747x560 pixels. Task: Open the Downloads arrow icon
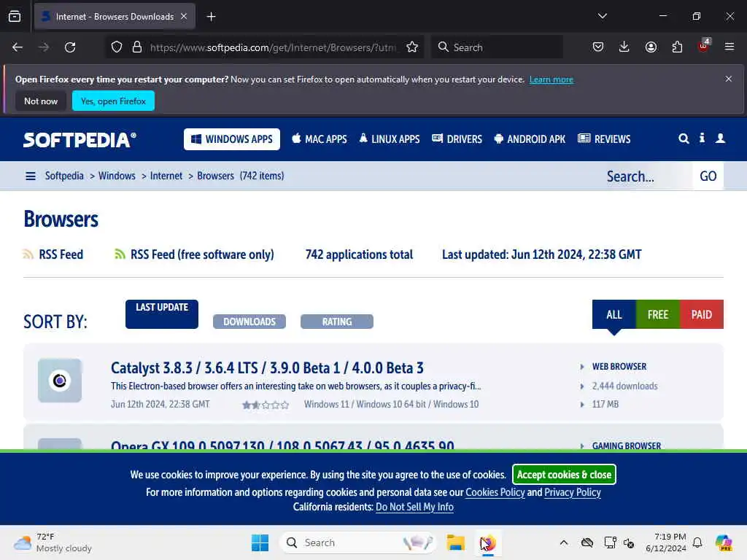pos(624,47)
